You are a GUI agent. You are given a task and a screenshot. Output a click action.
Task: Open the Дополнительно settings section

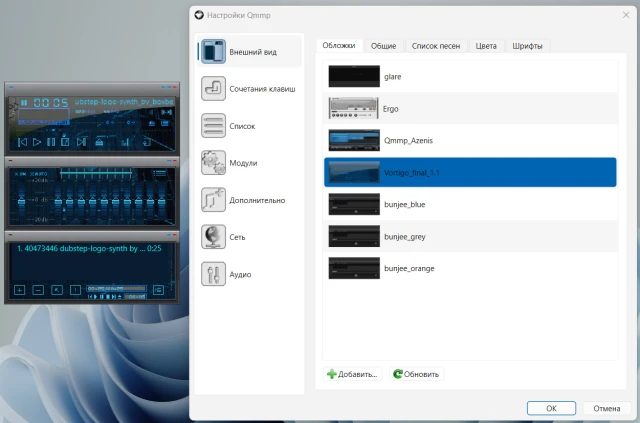point(249,200)
